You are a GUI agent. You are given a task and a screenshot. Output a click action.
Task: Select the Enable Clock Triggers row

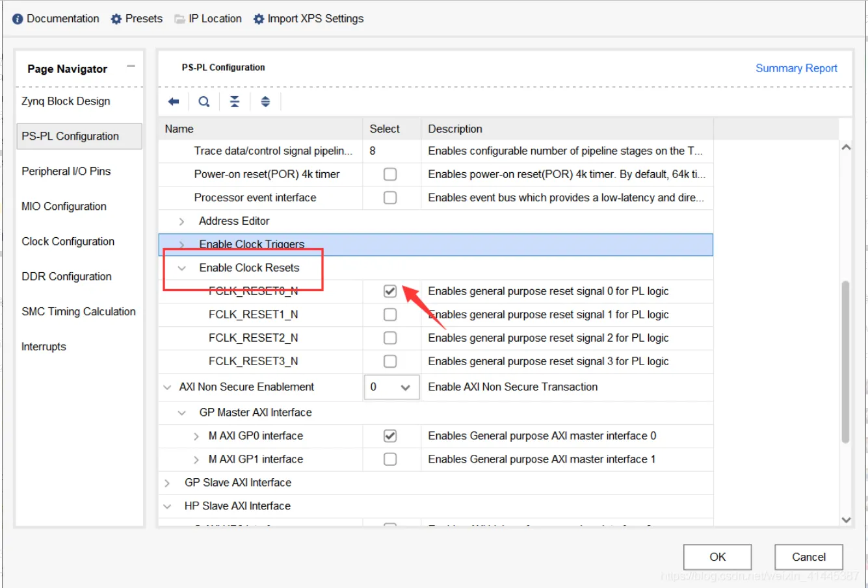(436, 245)
